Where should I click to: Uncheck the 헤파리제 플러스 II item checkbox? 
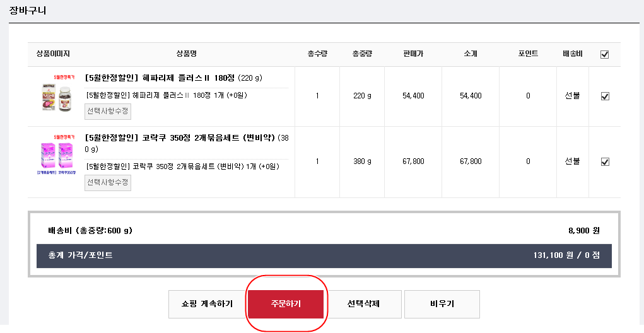pos(605,96)
